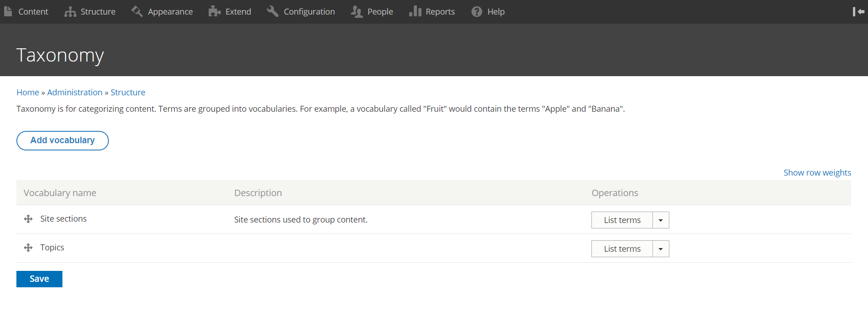Click the Configuration wrench icon
The width and height of the screenshot is (868, 311).
click(273, 11)
